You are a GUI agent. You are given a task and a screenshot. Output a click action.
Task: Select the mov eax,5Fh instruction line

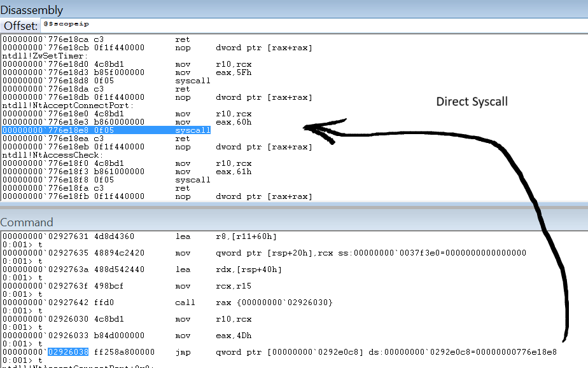pos(127,72)
